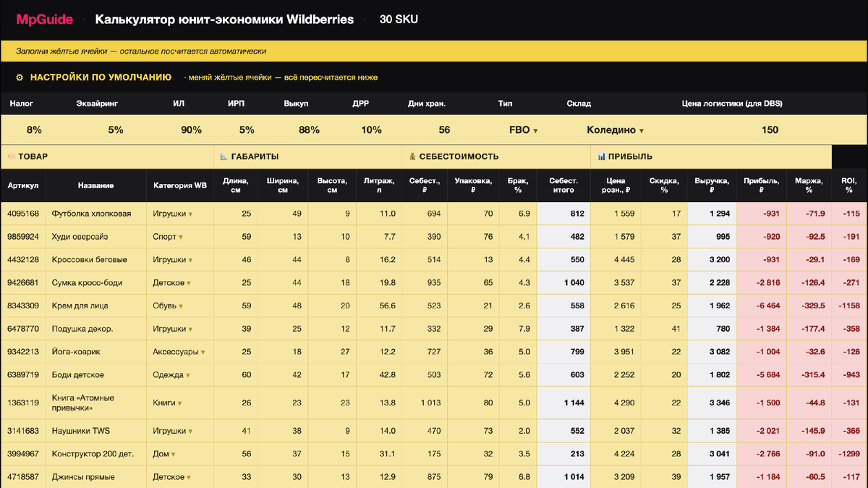This screenshot has height=488, width=868.
Task: Open the Тип FBO dropdown
Action: 535,131
